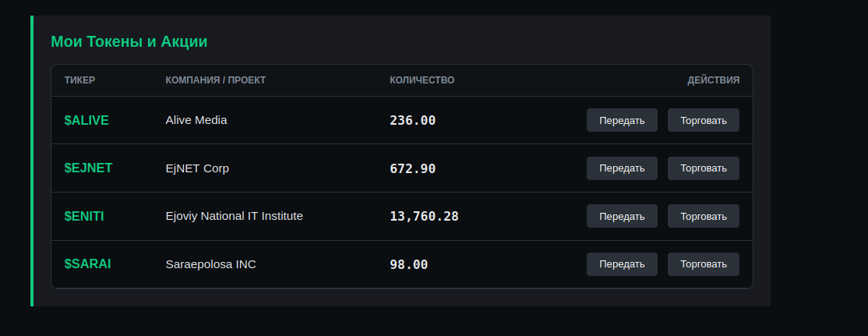
Task: Click the КОМПАНИЯ / ПРОЕКТ column header
Action: point(215,80)
